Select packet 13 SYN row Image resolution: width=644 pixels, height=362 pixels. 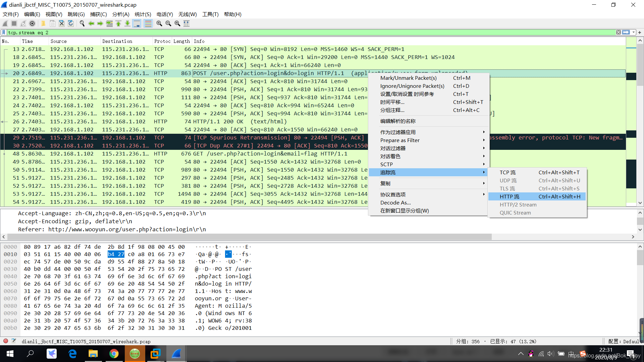[313, 49]
